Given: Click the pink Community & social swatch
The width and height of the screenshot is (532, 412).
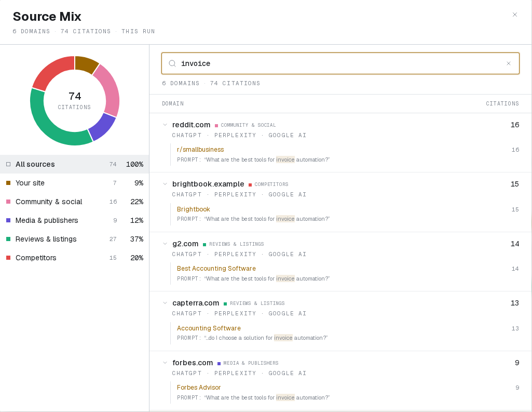Looking at the screenshot, I should [8, 202].
